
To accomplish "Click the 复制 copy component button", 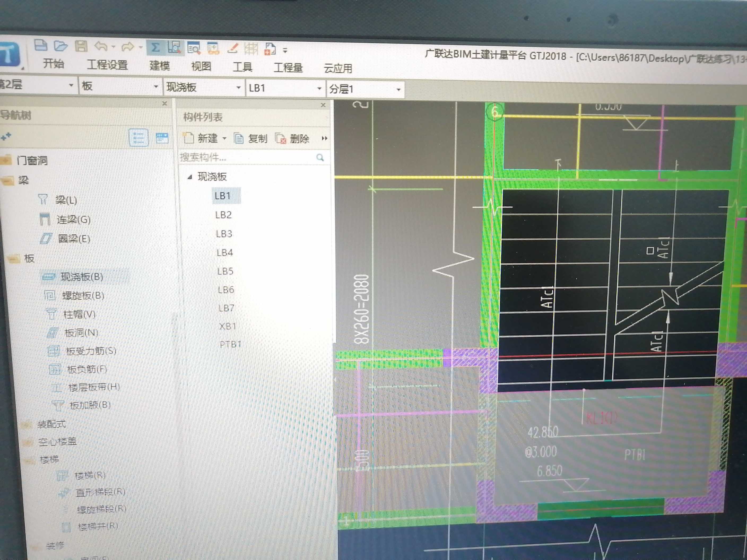I will click(x=251, y=139).
